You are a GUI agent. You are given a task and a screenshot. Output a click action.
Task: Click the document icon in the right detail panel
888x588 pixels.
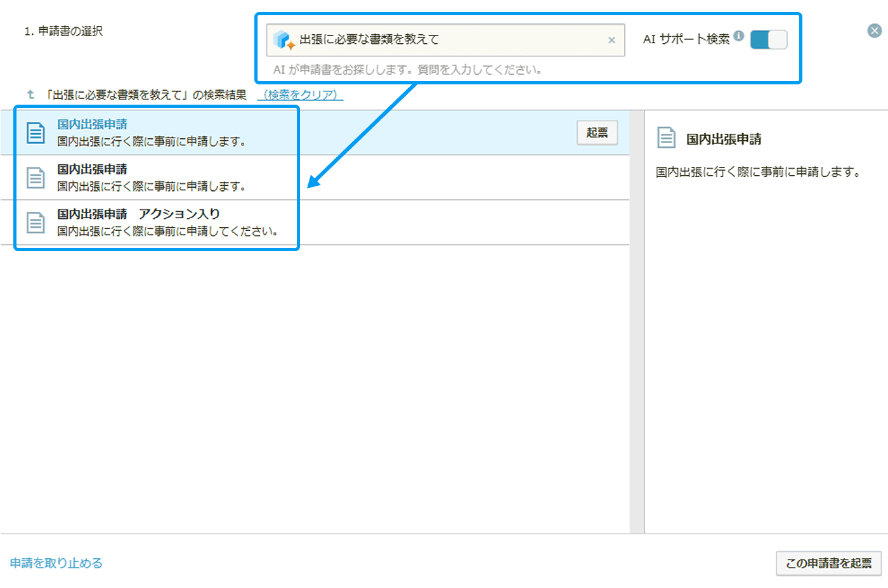(667, 138)
